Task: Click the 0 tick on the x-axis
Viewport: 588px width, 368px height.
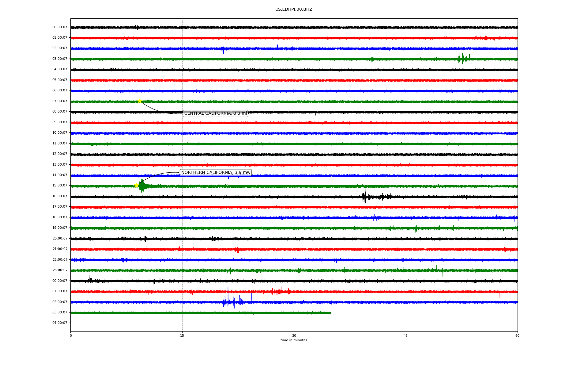Action: pyautogui.click(x=71, y=335)
